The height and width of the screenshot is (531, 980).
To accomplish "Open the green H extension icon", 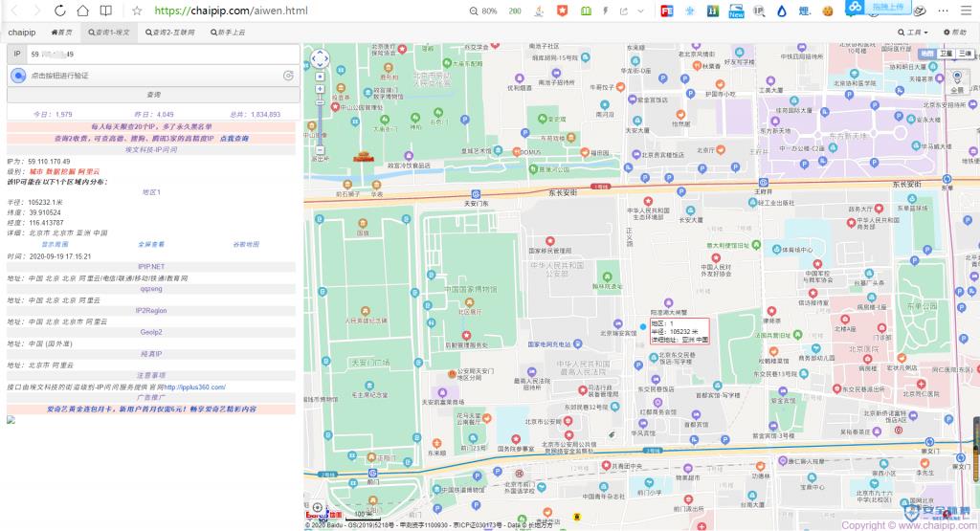I will tap(713, 11).
